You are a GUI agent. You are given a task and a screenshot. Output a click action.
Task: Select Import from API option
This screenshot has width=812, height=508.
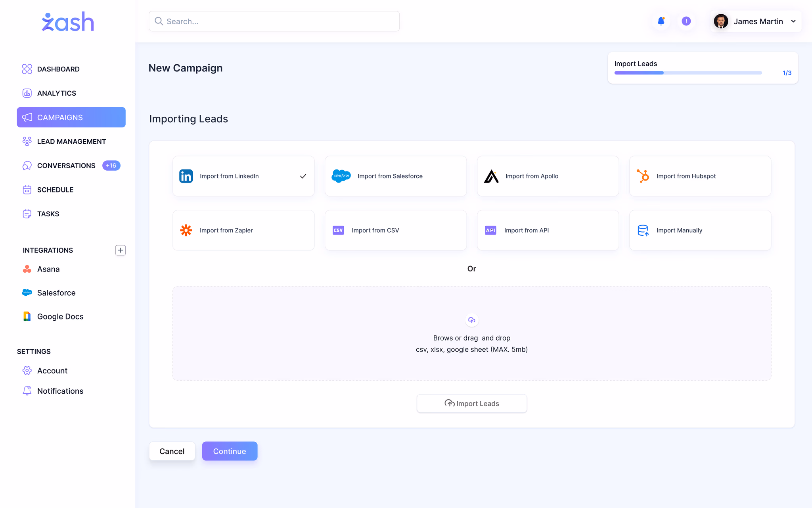click(548, 230)
